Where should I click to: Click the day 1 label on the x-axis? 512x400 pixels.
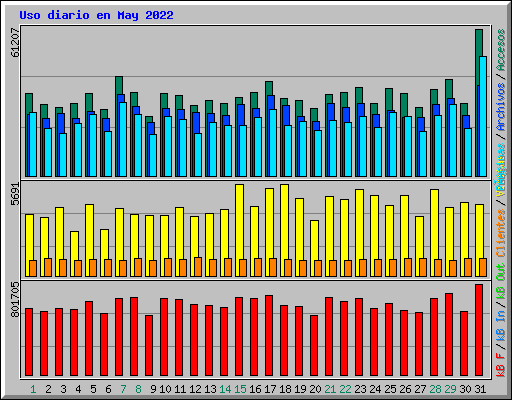(x=33, y=389)
